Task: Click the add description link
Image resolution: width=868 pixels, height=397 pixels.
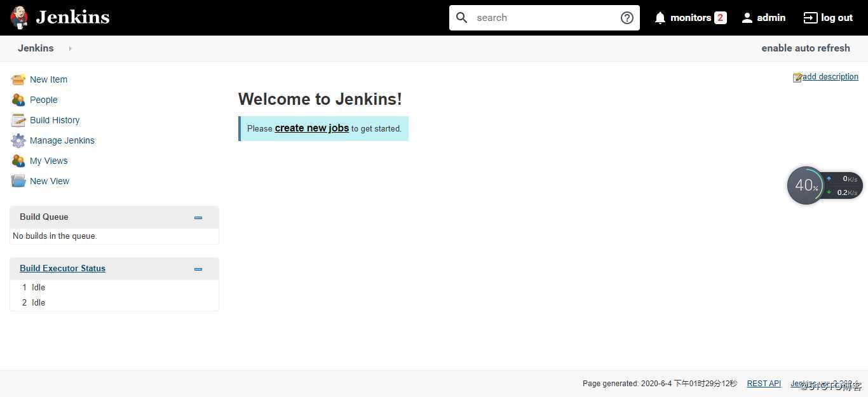Action: pyautogui.click(x=831, y=76)
